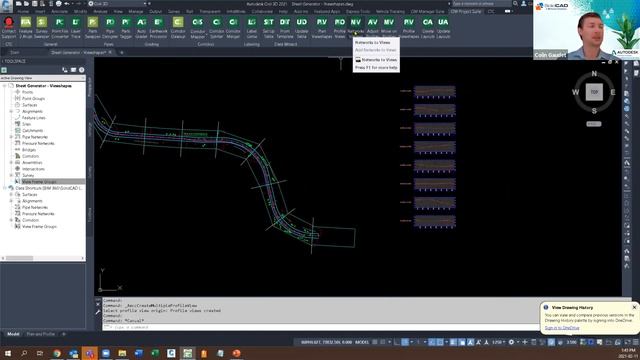Screen dimensions: 640x360
Task: Click the TOP face of the ViewCube
Action: (594, 92)
